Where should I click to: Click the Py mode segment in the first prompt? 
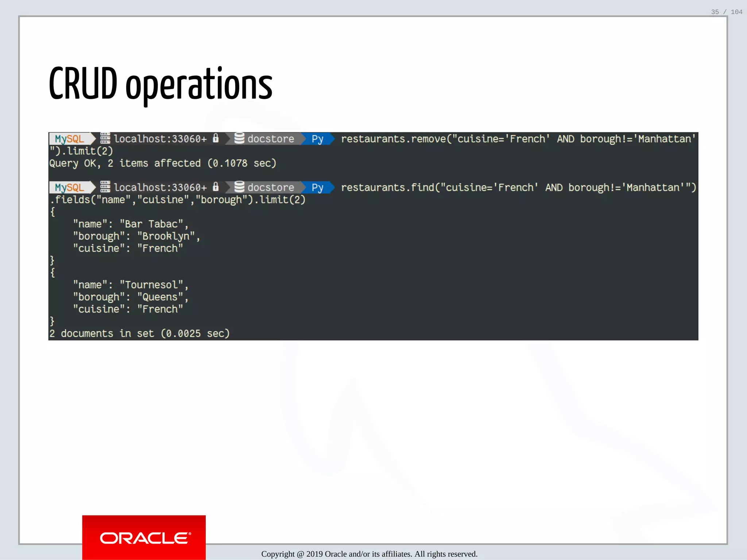(x=317, y=139)
